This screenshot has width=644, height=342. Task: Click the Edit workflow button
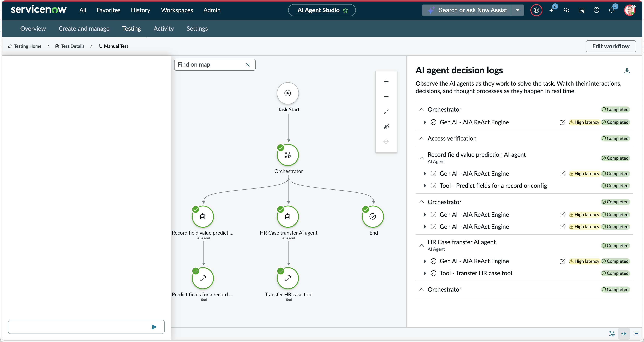tap(611, 46)
